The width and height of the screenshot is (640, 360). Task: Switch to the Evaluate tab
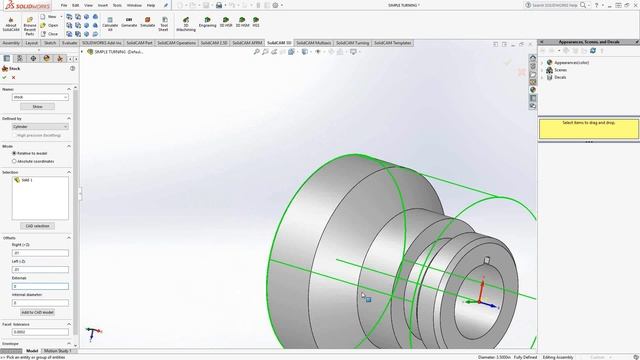[69, 43]
